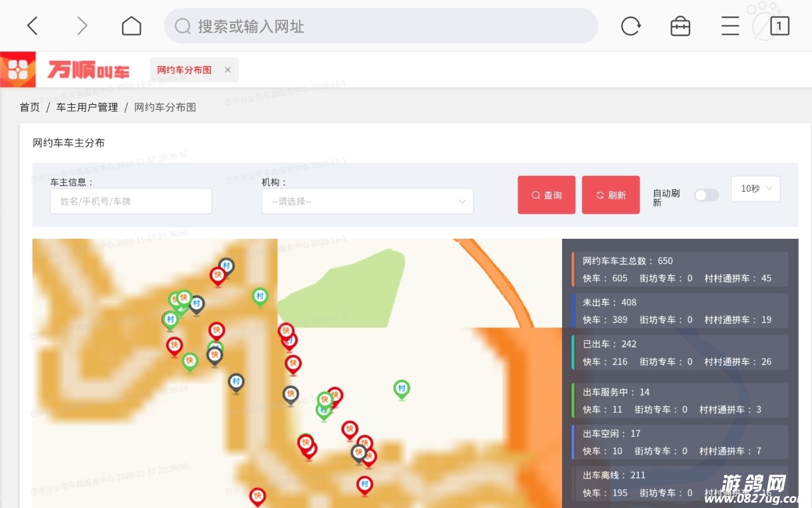The width and height of the screenshot is (812, 508).
Task: Click the red 刷新 button
Action: coord(610,195)
